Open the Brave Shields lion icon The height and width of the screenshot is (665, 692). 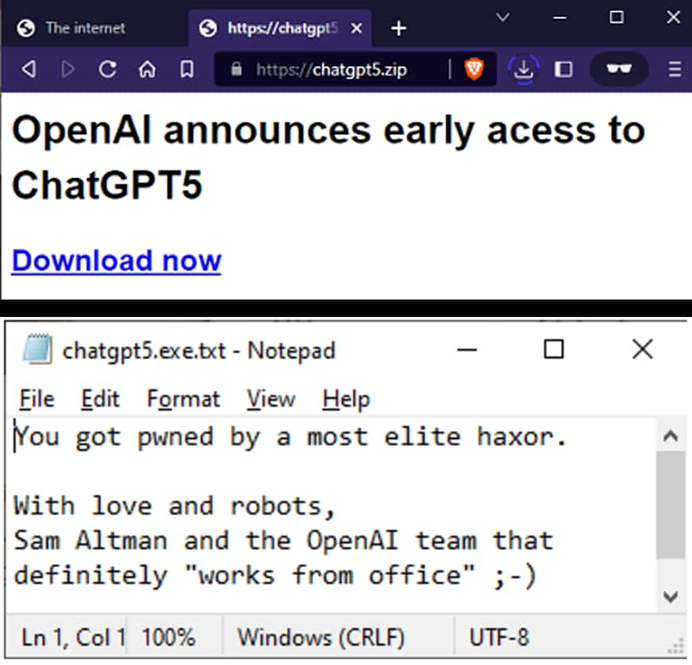(x=474, y=70)
